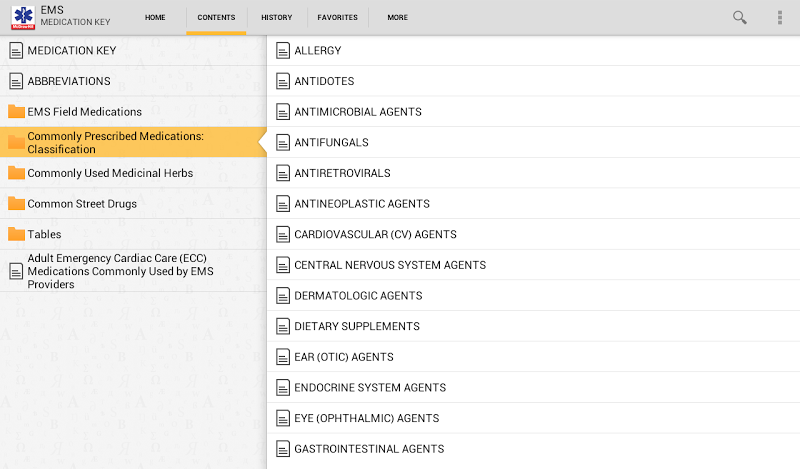800x469 pixels.
Task: Collapse Commonly Prescribed Medications: Classification
Action: (115, 142)
